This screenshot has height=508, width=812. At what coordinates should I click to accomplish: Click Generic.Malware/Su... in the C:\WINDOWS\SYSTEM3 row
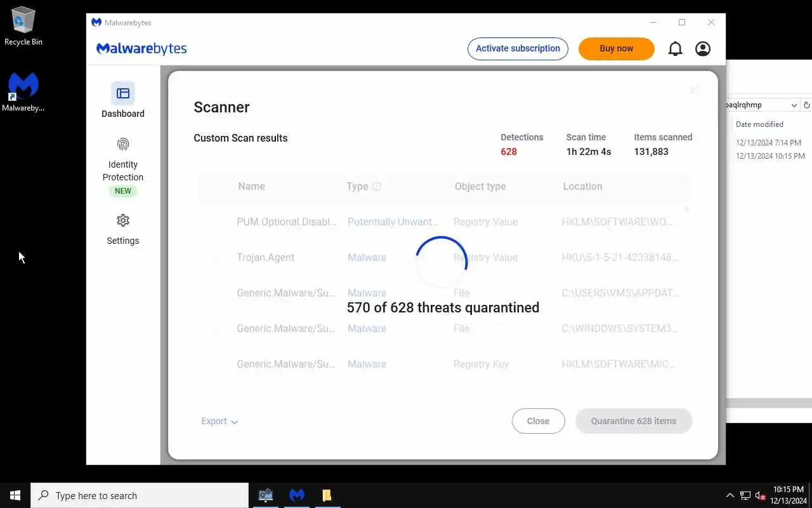(286, 328)
